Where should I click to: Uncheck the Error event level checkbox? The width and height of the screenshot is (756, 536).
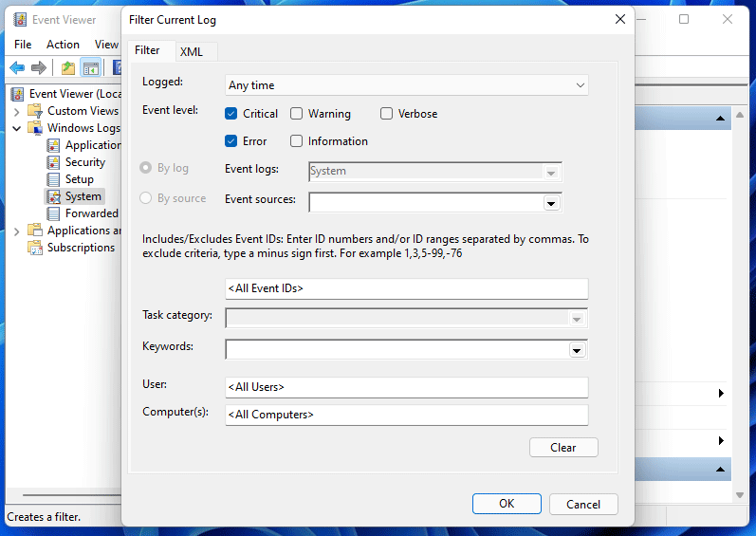230,141
